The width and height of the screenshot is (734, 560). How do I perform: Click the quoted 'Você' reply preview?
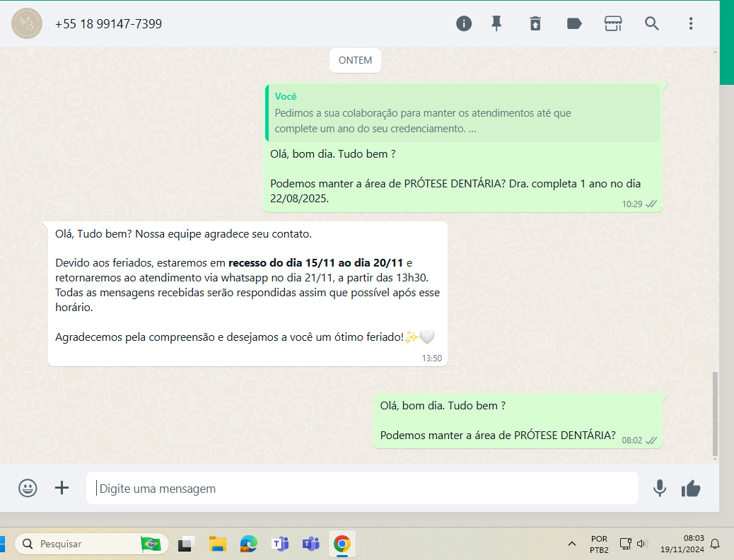pos(462,113)
